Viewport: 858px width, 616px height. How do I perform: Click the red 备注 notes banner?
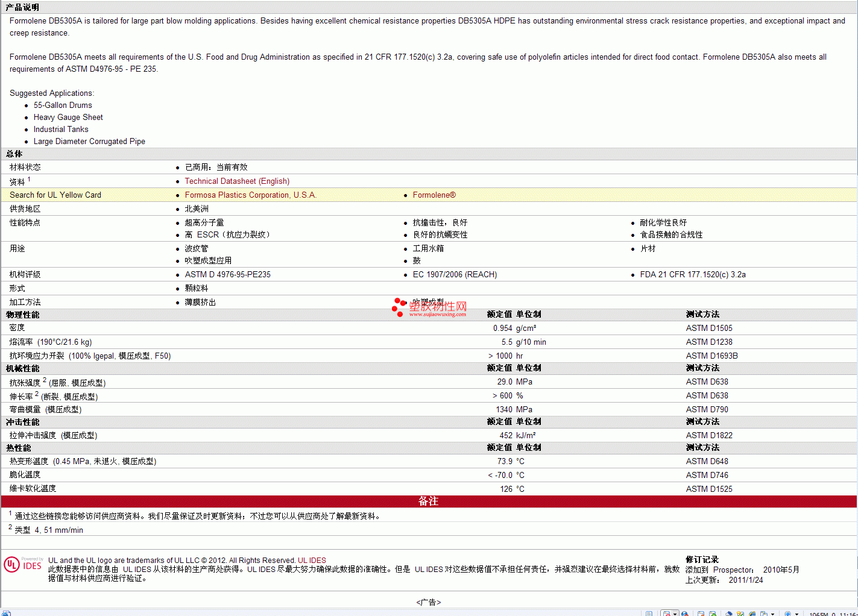coord(429,501)
